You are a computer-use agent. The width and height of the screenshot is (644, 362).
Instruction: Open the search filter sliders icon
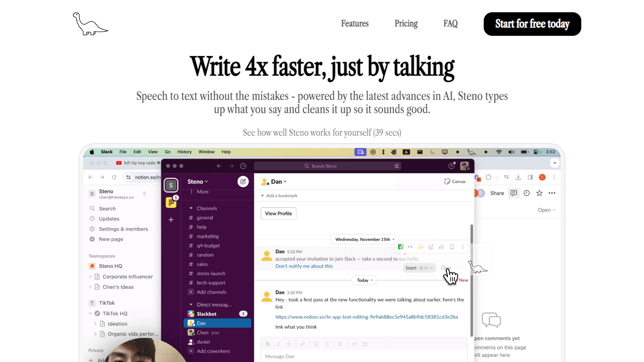pyautogui.click(x=397, y=166)
